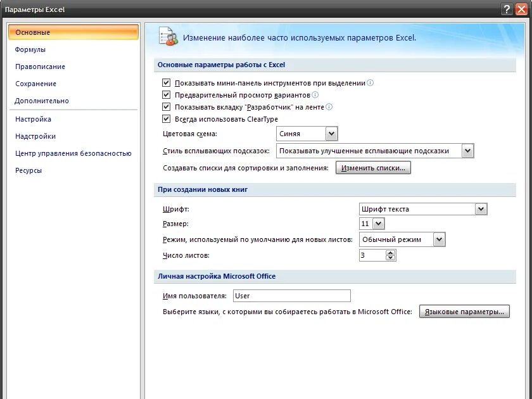Open the Цветовая схема dropdown
532x399 pixels.
pos(331,134)
